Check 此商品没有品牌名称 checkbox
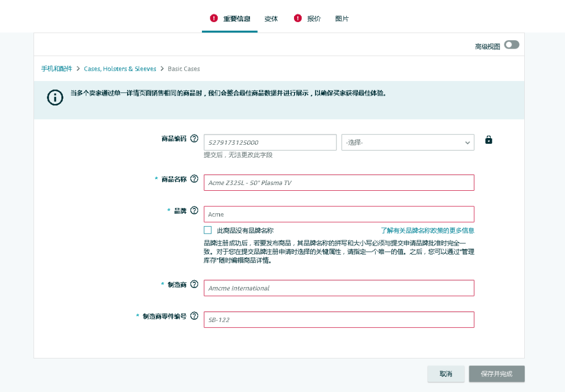 pyautogui.click(x=208, y=230)
